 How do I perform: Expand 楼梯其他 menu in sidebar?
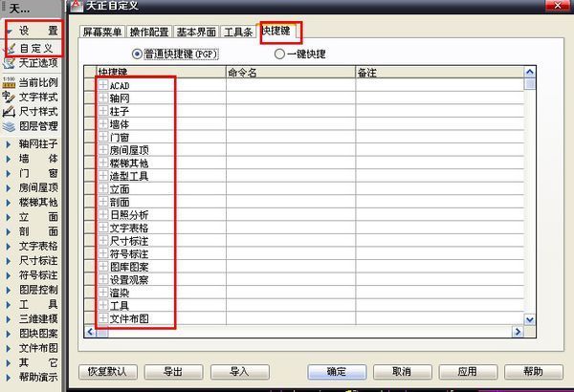pos(9,203)
